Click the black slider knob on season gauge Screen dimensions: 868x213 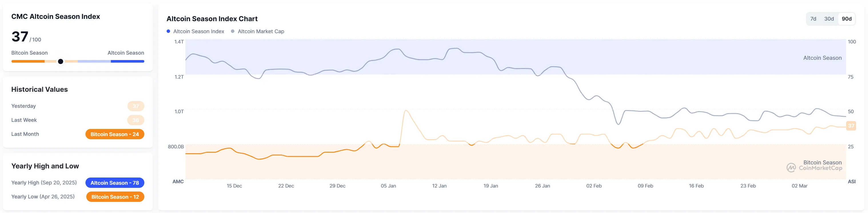(61, 61)
